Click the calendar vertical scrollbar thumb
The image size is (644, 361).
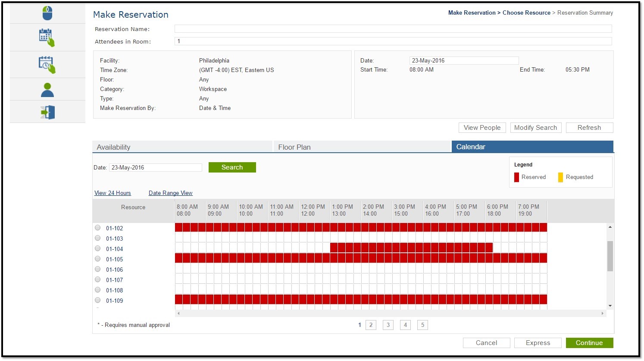click(610, 256)
